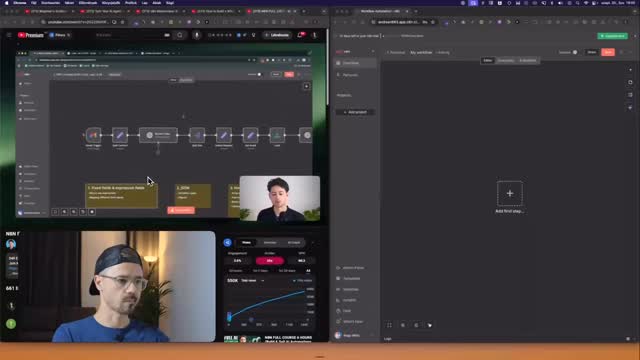This screenshot has width=640, height=360.
Task: Toggle the Inactive switch inside the video
Action: tap(260, 74)
